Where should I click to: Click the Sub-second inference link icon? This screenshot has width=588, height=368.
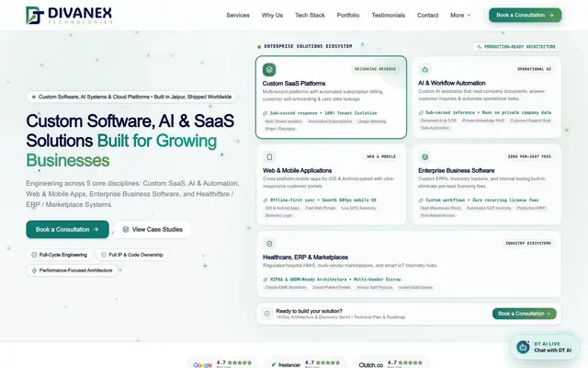(421, 112)
